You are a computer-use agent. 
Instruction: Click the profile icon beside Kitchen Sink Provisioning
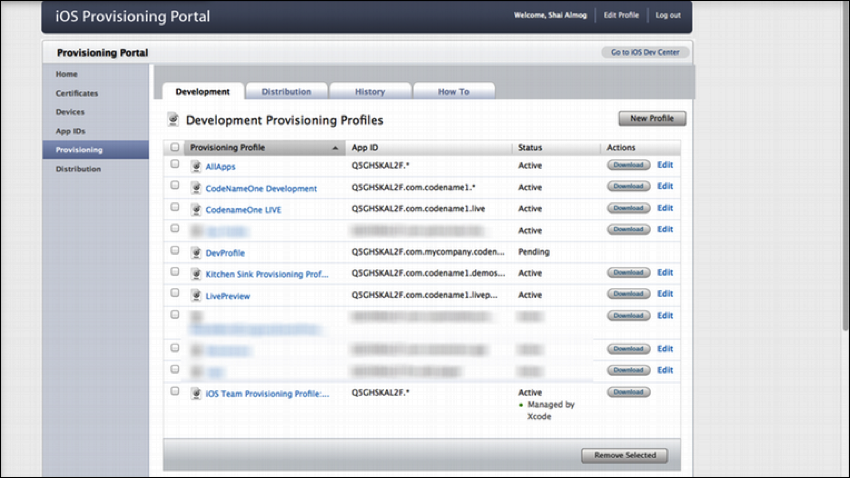196,274
